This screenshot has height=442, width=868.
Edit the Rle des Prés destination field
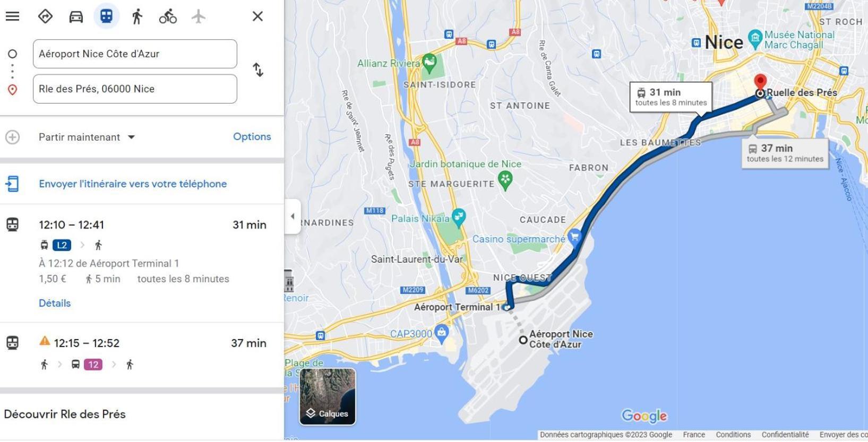pos(135,89)
